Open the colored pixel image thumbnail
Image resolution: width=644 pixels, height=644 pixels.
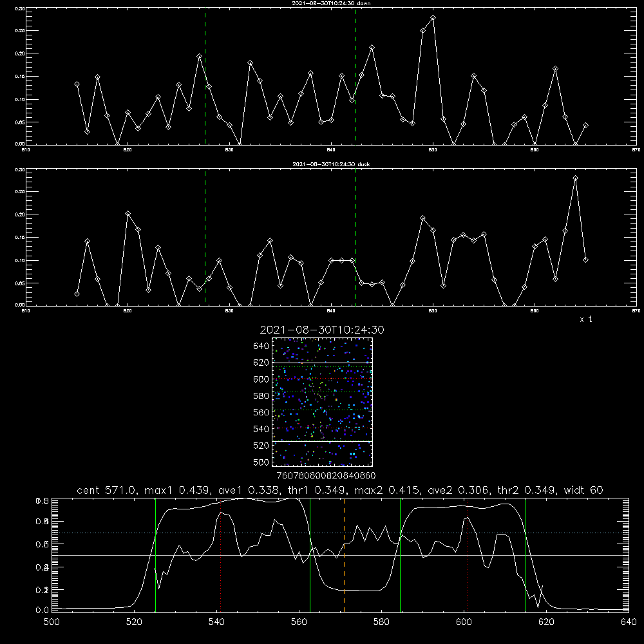[323, 402]
